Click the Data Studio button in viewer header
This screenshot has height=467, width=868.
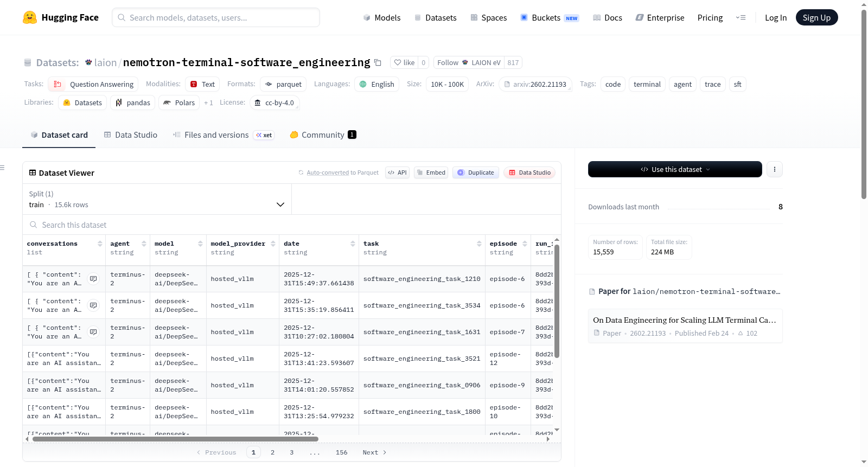click(529, 172)
